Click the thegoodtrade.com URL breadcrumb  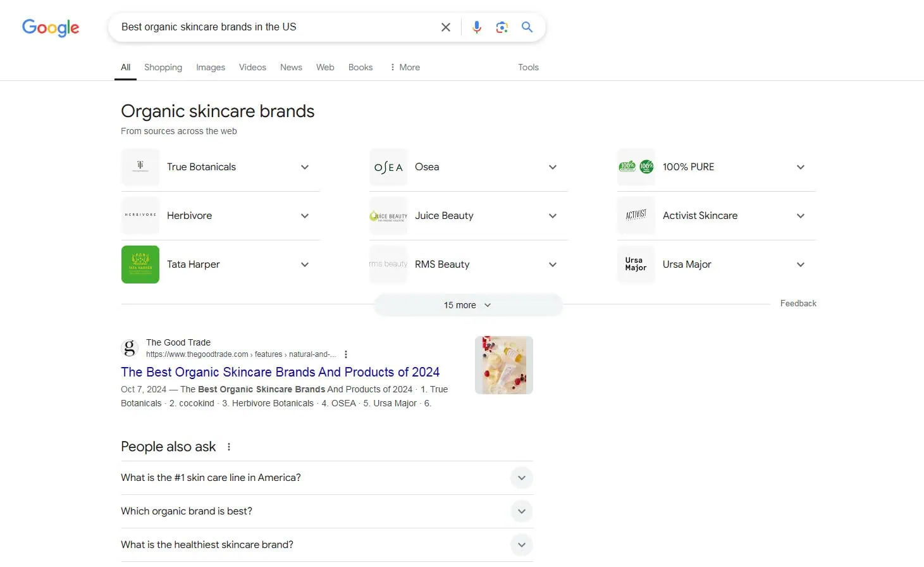click(x=241, y=354)
